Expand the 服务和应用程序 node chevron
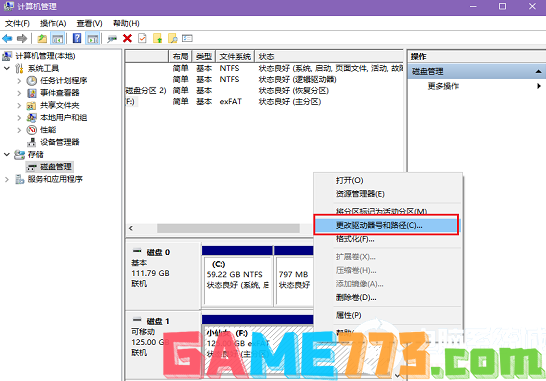546x381 pixels. [x=7, y=179]
